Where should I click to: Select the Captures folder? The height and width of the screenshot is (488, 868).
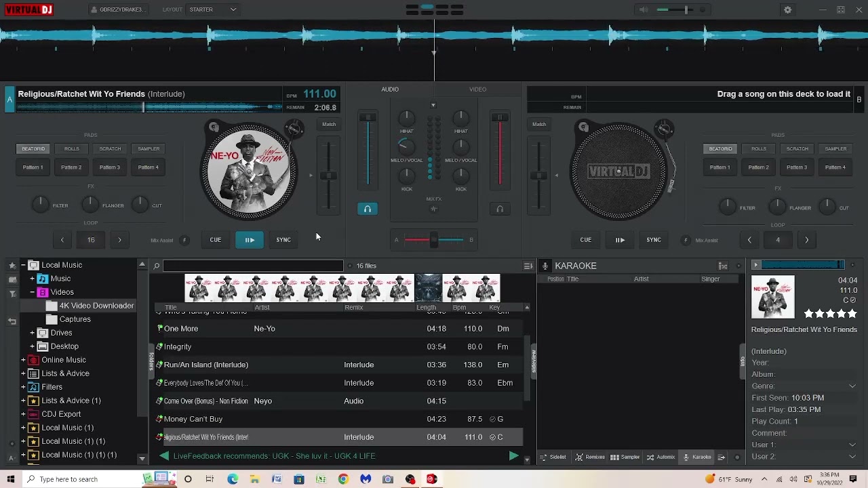coord(75,319)
